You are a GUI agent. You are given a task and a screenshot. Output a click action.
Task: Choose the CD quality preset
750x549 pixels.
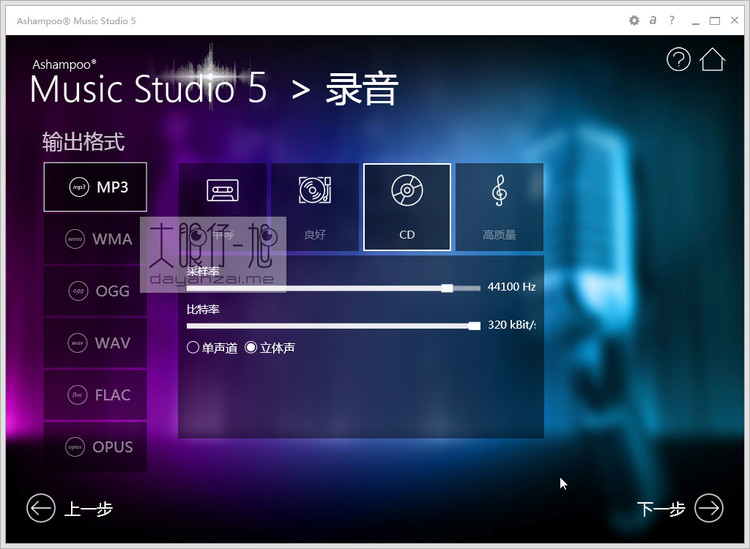click(407, 207)
